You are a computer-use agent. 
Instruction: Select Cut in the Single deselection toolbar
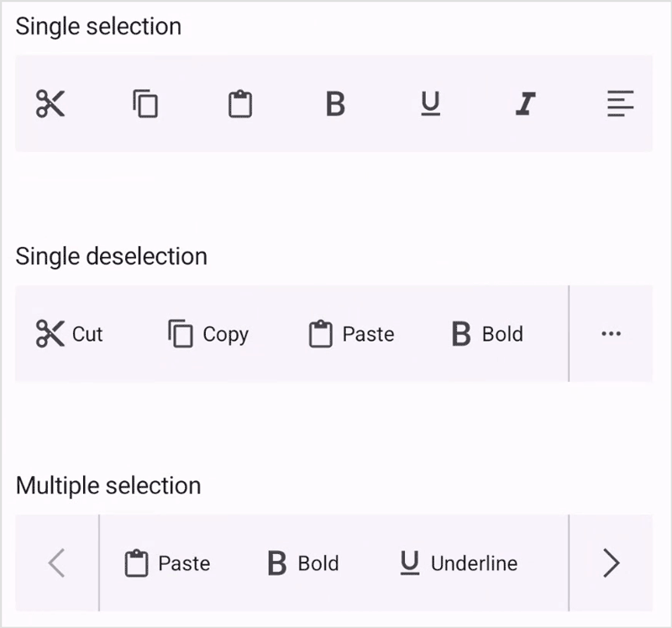[x=71, y=333]
